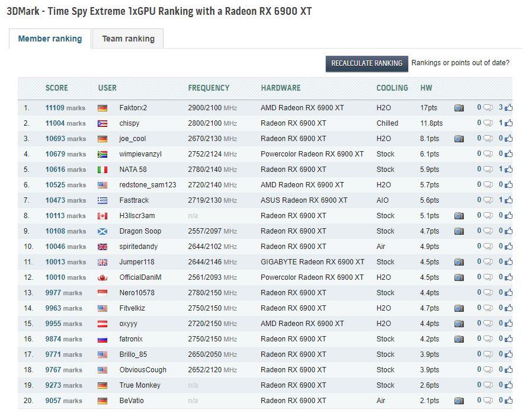Open the camera icon in joe_cool's row
The image size is (532, 412).
point(459,139)
